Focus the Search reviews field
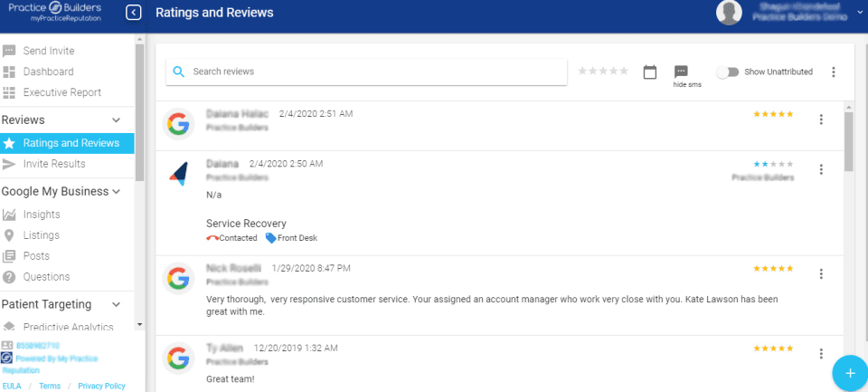The image size is (868, 392). 366,72
